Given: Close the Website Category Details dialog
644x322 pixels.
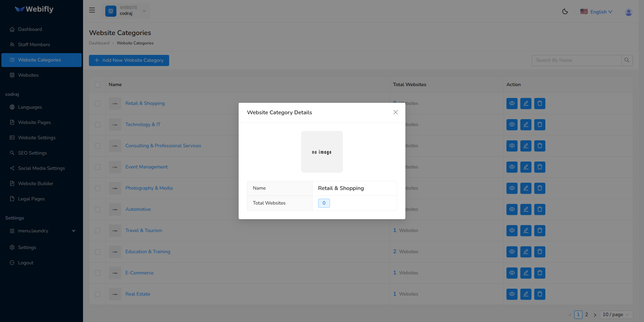Looking at the screenshot, I should 395,112.
